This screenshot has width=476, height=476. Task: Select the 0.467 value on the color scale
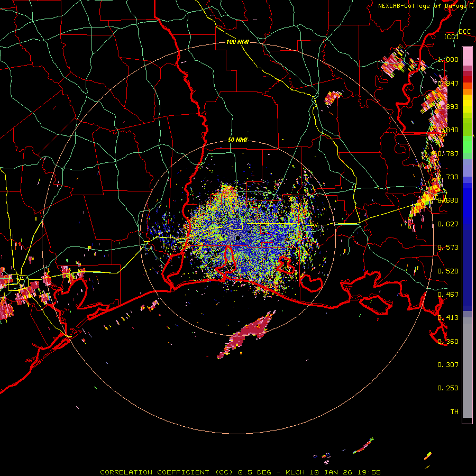coord(448,295)
